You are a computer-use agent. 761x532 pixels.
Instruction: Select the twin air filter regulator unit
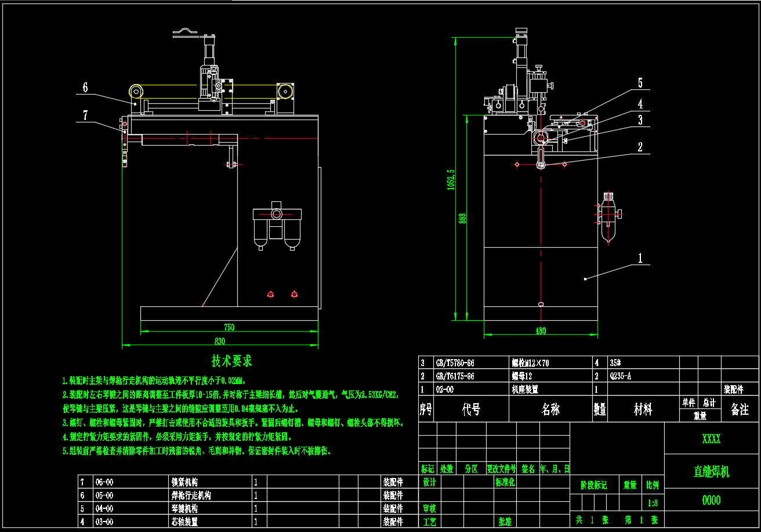tap(276, 226)
